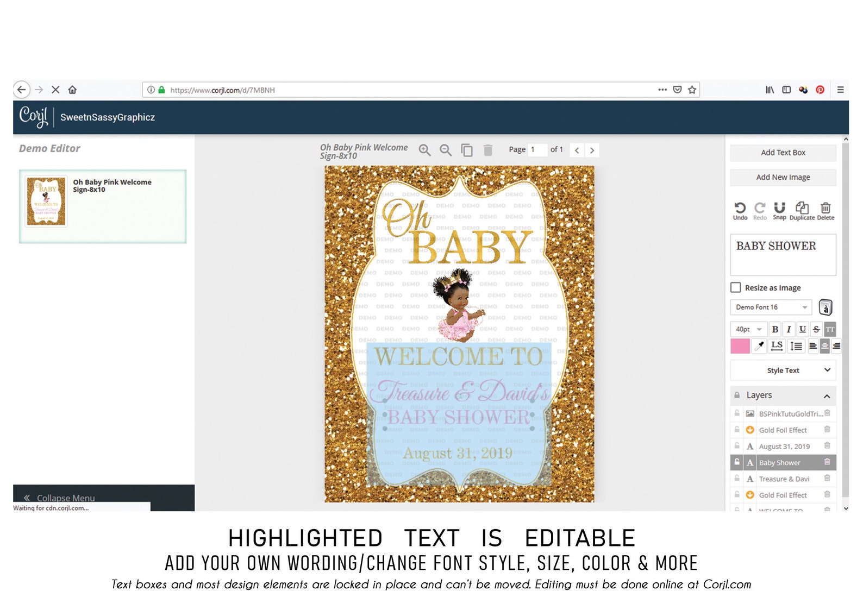Align text center
863x616 pixels.
[x=824, y=346]
